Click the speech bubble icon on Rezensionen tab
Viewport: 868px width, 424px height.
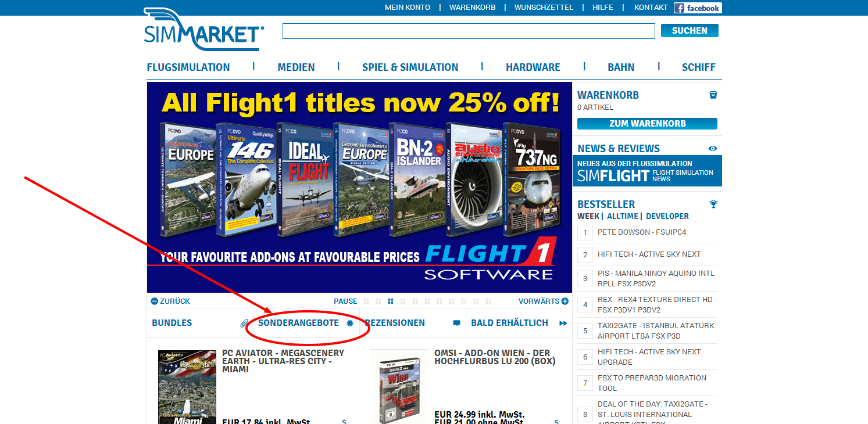coord(456,323)
